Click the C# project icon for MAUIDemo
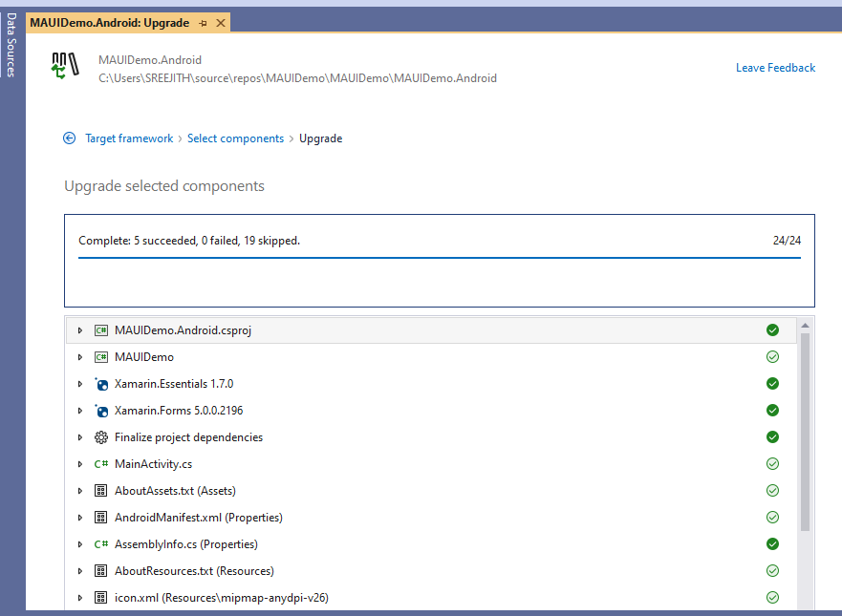Image resolution: width=842 pixels, height=616 pixels. click(101, 357)
